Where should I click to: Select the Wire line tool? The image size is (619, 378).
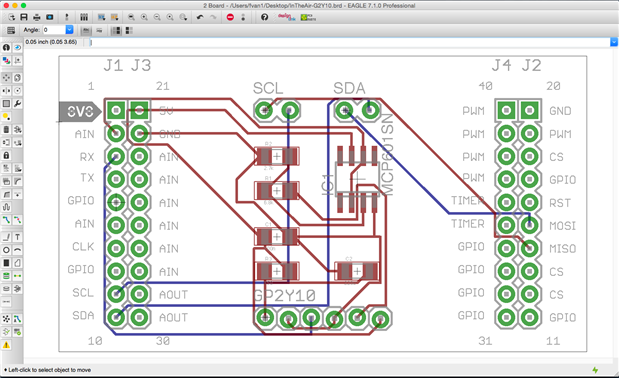[x=6, y=237]
